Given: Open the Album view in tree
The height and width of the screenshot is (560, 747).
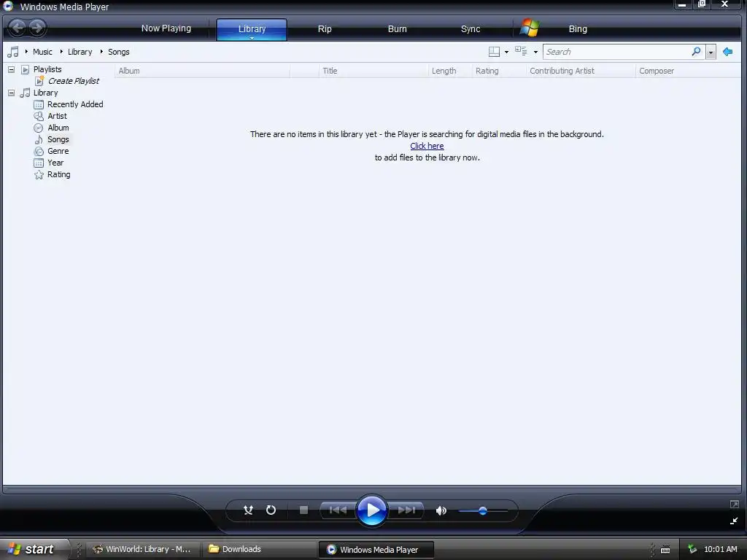Looking at the screenshot, I should 58,128.
